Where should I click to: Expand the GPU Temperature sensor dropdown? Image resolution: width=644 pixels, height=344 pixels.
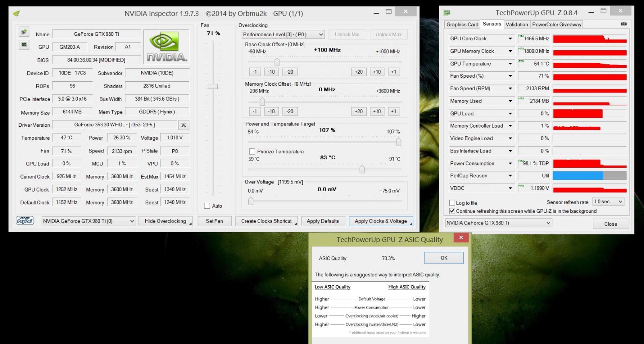pyautogui.click(x=510, y=64)
